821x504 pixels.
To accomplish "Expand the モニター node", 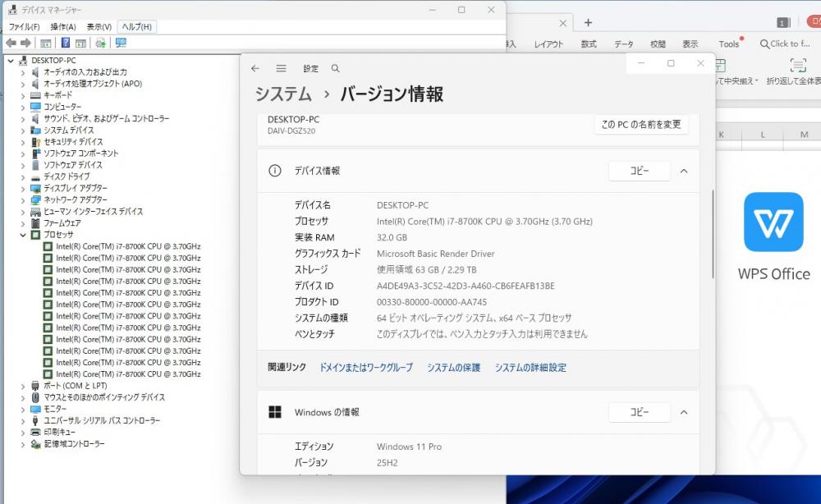I will click(x=22, y=410).
